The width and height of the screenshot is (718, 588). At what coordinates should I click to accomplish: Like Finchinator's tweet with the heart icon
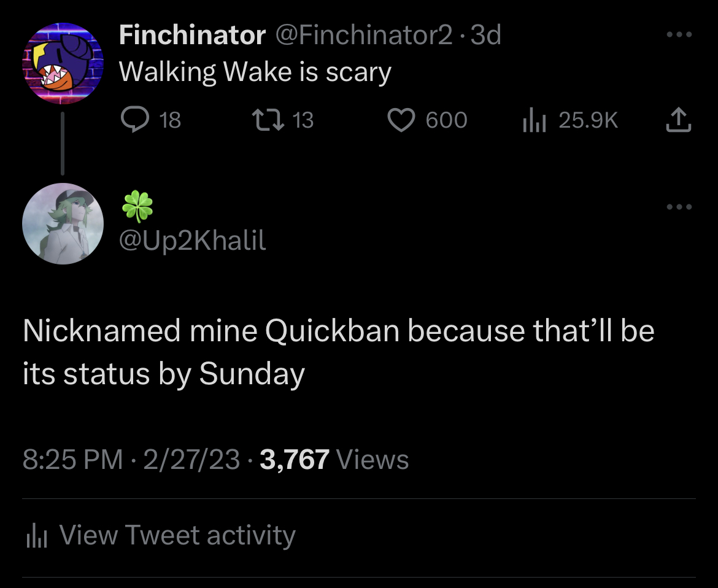click(x=402, y=120)
